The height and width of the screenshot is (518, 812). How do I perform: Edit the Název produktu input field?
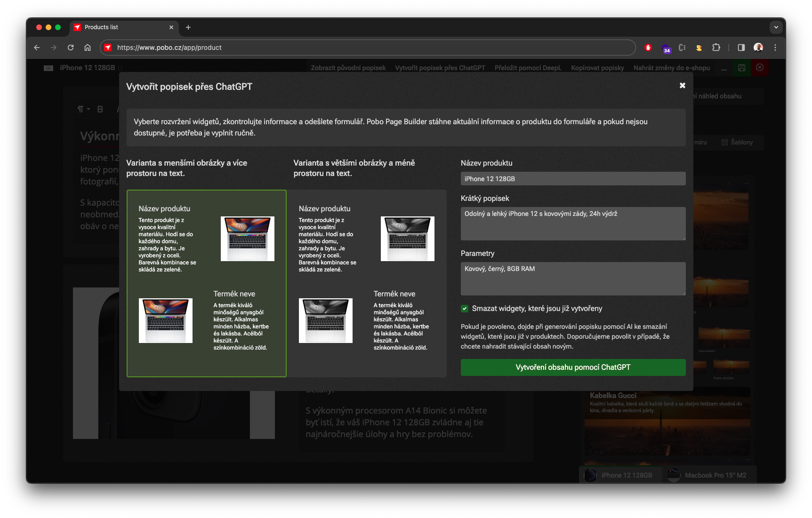(573, 179)
